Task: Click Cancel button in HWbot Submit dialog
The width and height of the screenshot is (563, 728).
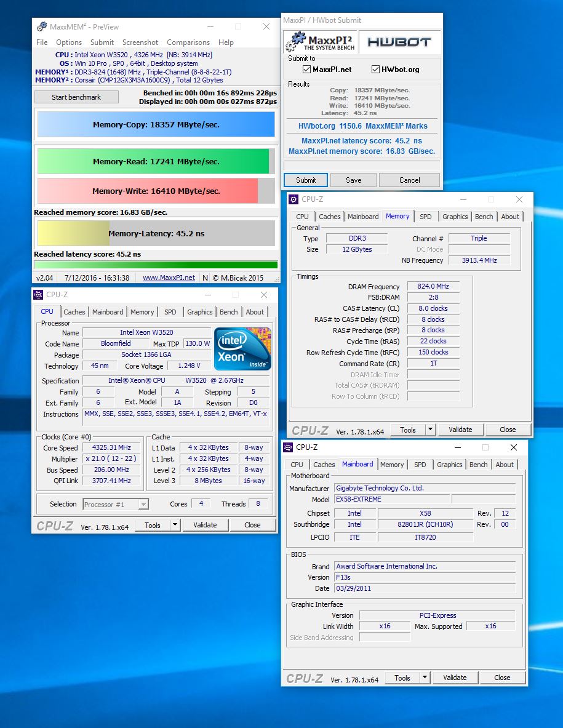Action: click(409, 180)
